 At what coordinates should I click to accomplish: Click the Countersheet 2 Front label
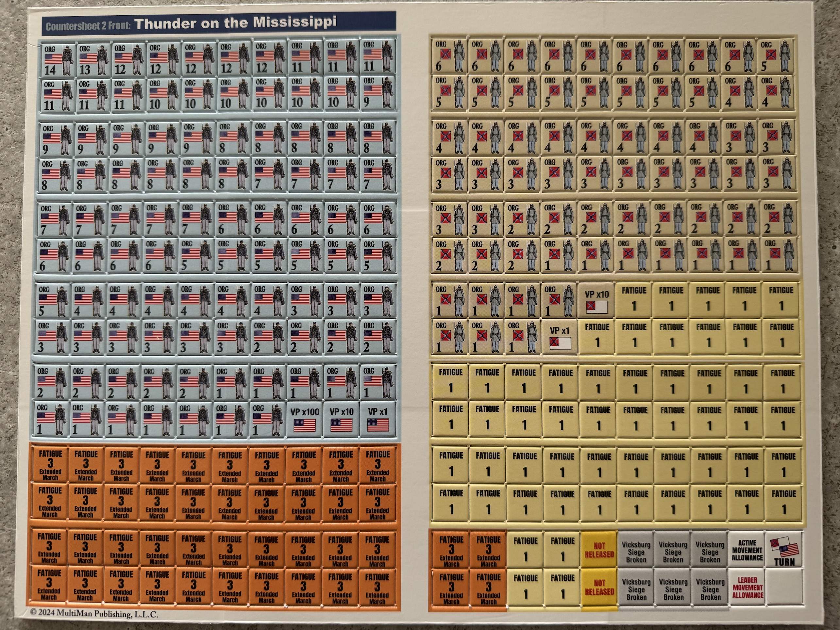point(88,25)
